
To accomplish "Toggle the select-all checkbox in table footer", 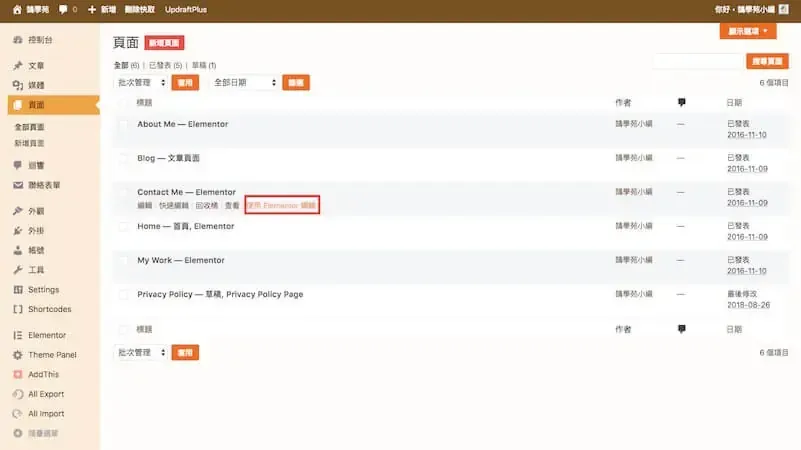I will (x=123, y=329).
